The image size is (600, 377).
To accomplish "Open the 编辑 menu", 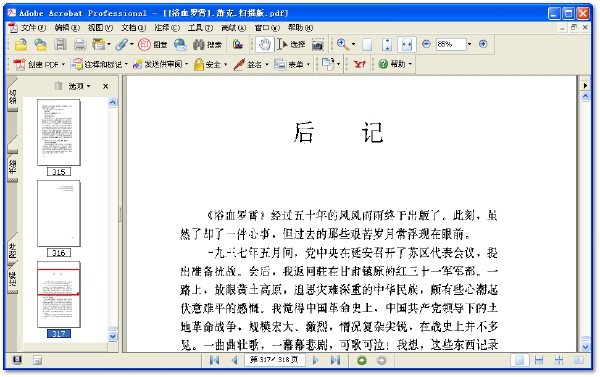I will 67,28.
